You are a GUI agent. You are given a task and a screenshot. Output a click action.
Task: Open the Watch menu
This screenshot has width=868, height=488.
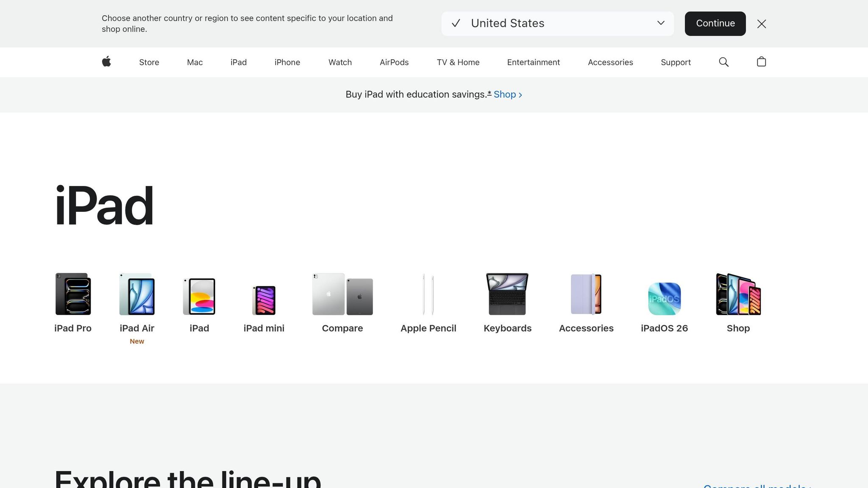click(x=340, y=62)
